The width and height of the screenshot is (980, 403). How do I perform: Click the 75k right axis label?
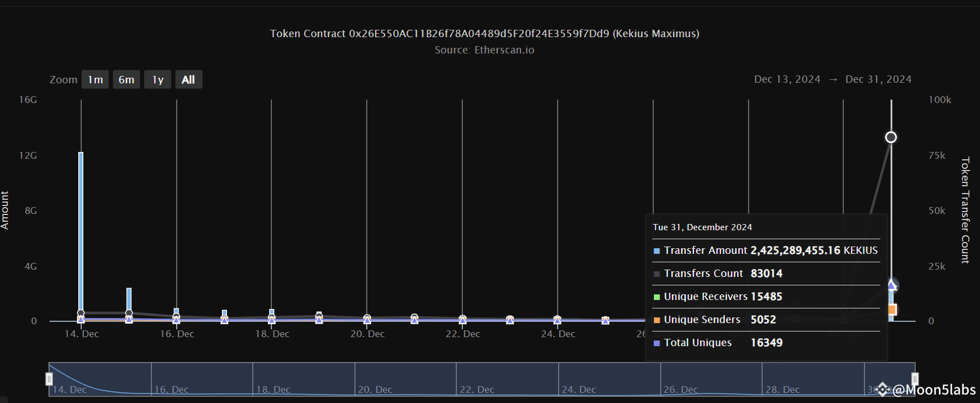(937, 155)
